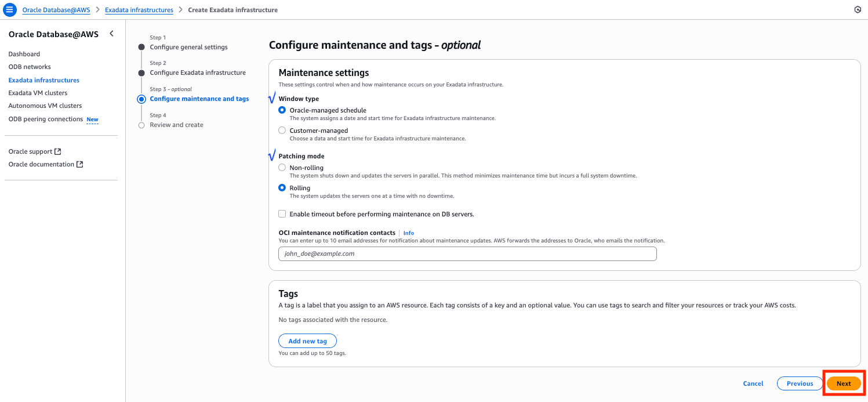Open the hamburger navigation menu icon
The image size is (868, 402).
pos(10,10)
